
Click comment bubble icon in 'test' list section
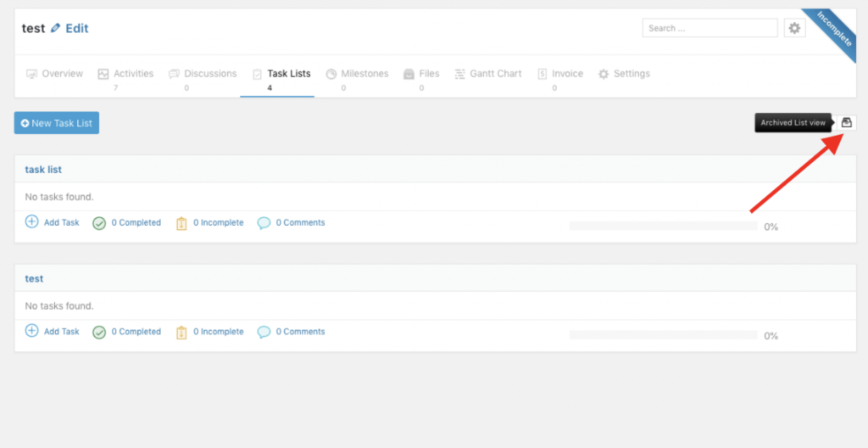264,332
